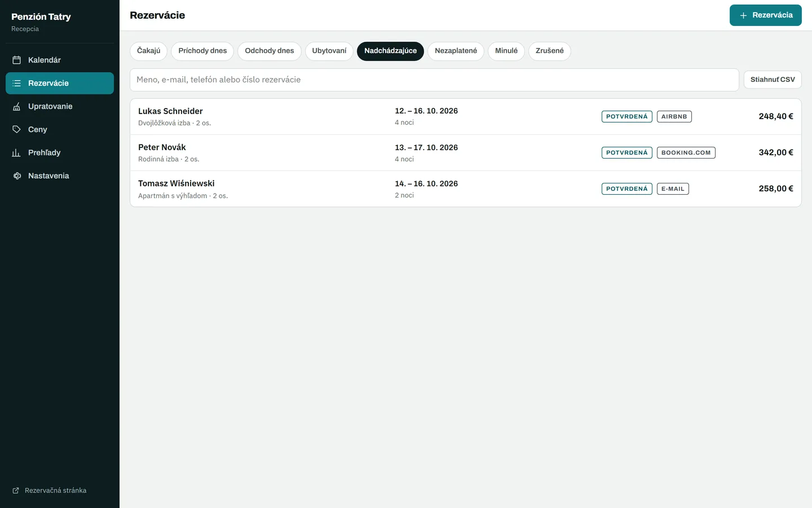The width and height of the screenshot is (812, 508).
Task: Click the 248,40 € amount
Action: [776, 116]
